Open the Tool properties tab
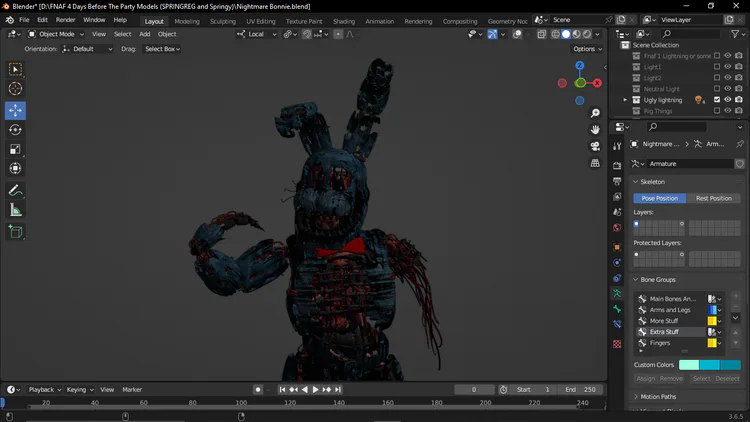This screenshot has width=750, height=422. [x=617, y=146]
